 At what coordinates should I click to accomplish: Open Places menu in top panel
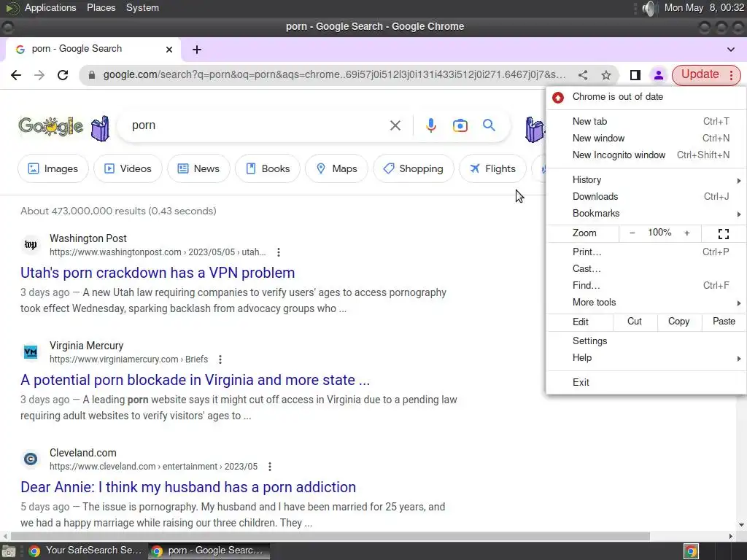pos(101,8)
